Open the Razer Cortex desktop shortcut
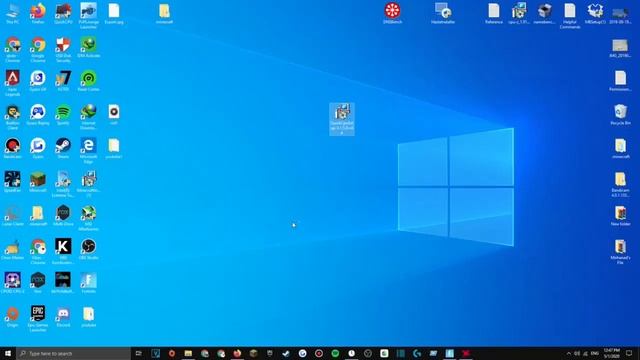Viewport: 640px width, 360px height. pyautogui.click(x=89, y=81)
